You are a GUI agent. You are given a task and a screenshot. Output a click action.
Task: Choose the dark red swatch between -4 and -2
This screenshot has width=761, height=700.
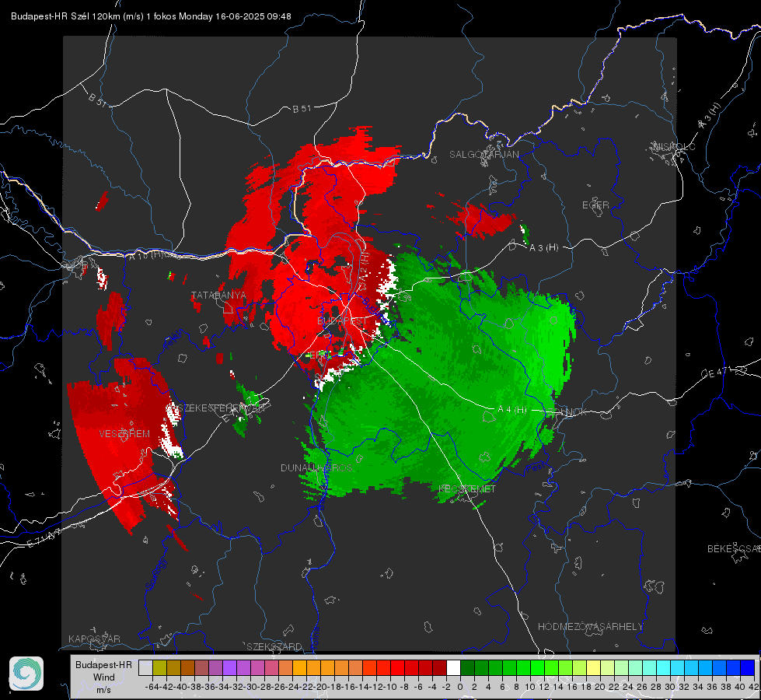439,667
